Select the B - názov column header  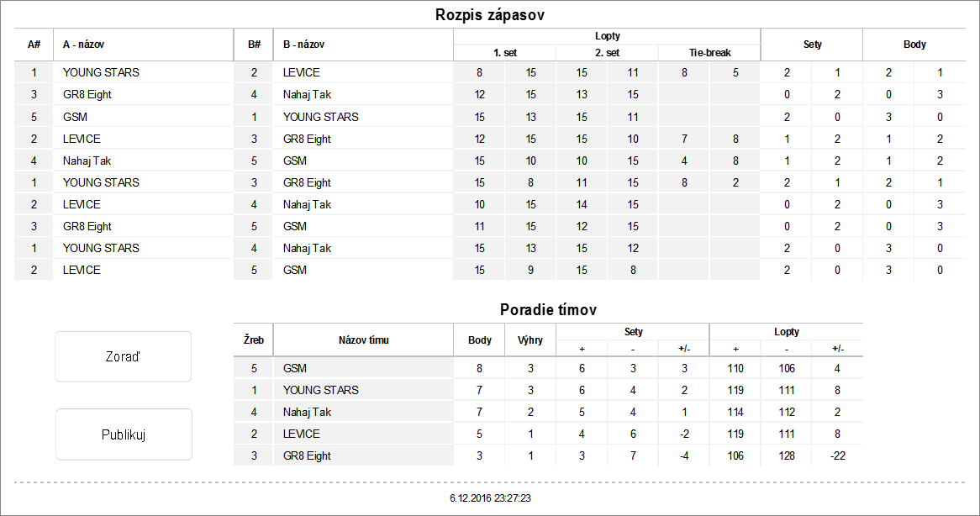click(303, 45)
